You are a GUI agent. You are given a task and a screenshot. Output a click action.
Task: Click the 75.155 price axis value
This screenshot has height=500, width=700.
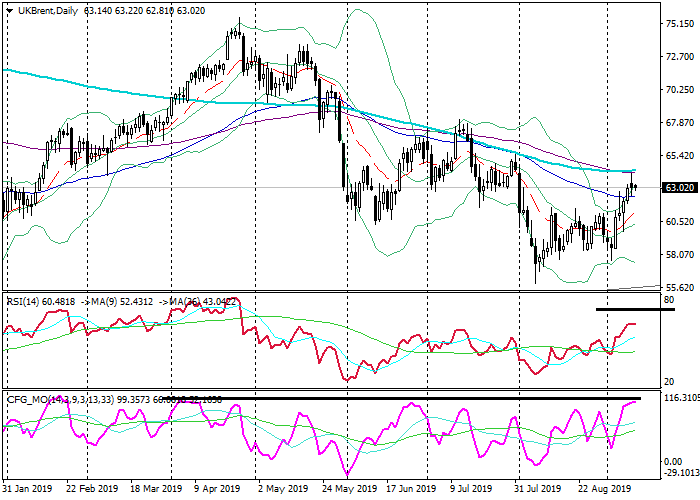tap(680, 24)
